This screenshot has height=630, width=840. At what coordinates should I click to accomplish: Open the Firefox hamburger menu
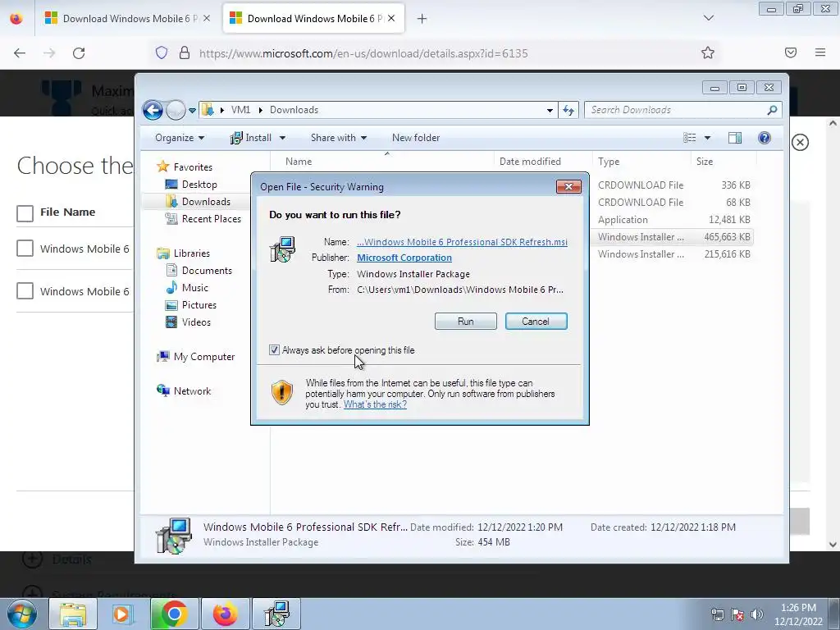[820, 52]
